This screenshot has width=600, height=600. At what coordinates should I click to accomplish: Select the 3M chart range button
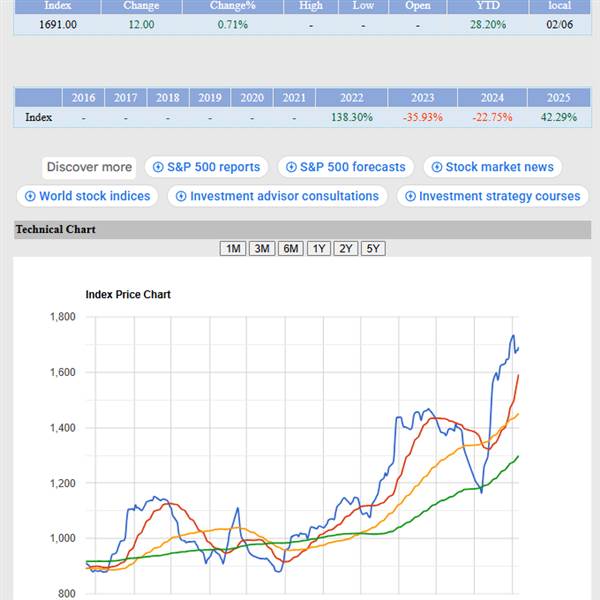tap(262, 249)
